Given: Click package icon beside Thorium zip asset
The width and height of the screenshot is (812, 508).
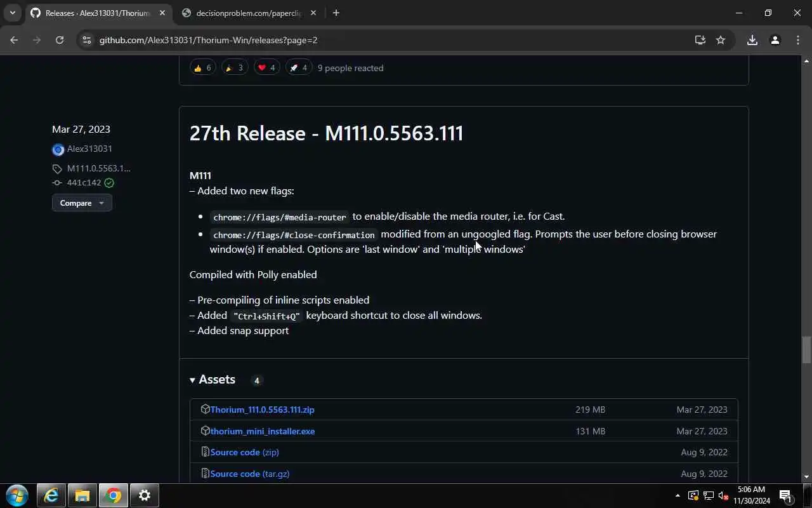Looking at the screenshot, I should (205, 410).
